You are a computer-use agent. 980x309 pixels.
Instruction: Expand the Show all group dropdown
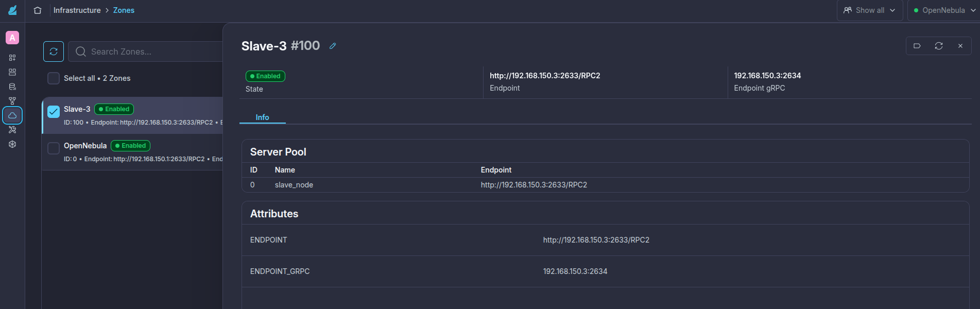tap(870, 10)
